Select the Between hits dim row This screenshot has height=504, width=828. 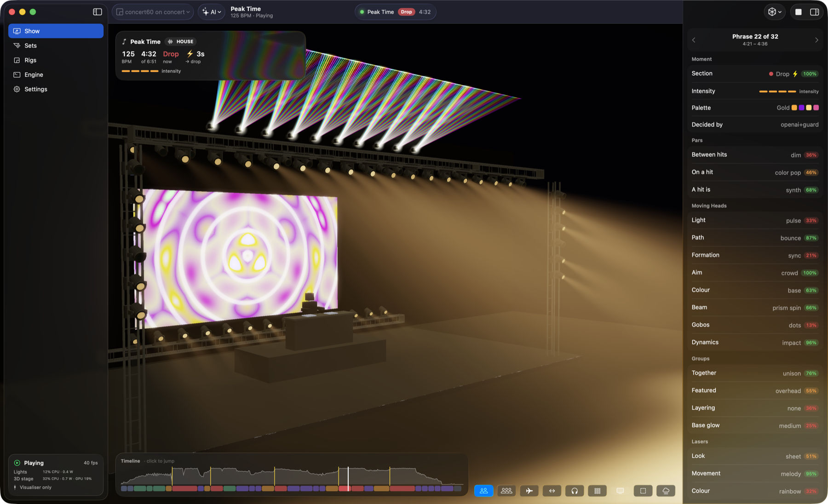(755, 155)
